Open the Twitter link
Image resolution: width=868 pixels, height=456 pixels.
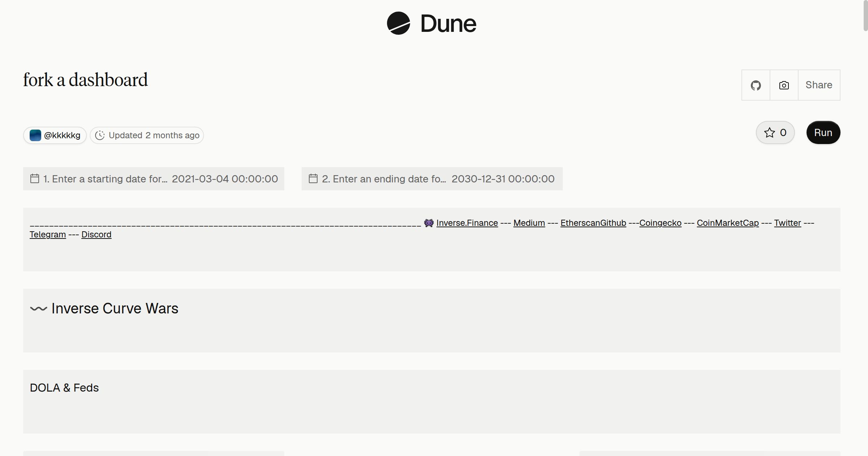(x=787, y=223)
